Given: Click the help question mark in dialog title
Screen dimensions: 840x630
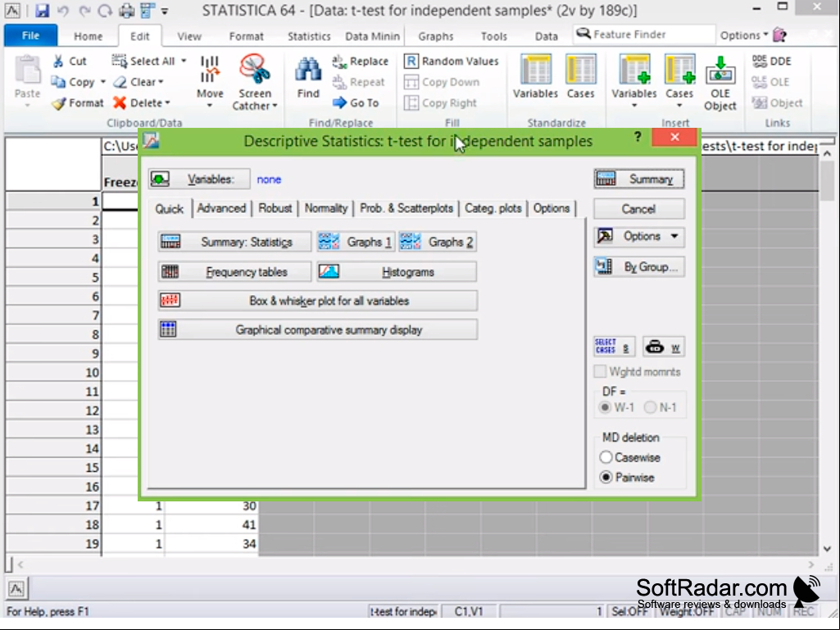Looking at the screenshot, I should (x=637, y=137).
